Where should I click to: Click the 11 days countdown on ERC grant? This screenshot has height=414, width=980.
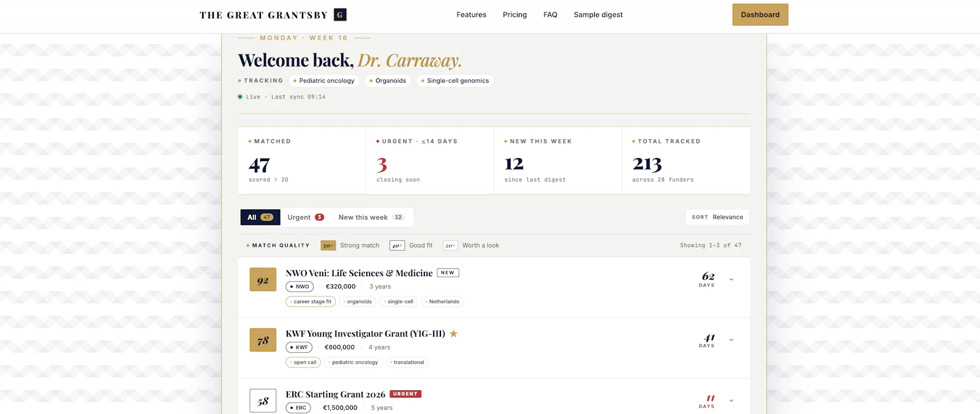(707, 401)
